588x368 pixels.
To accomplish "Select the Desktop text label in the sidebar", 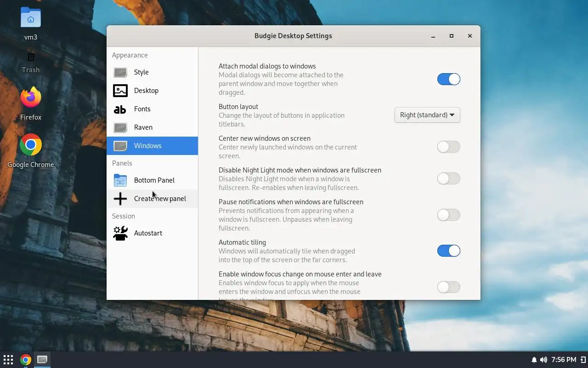I will point(146,91).
